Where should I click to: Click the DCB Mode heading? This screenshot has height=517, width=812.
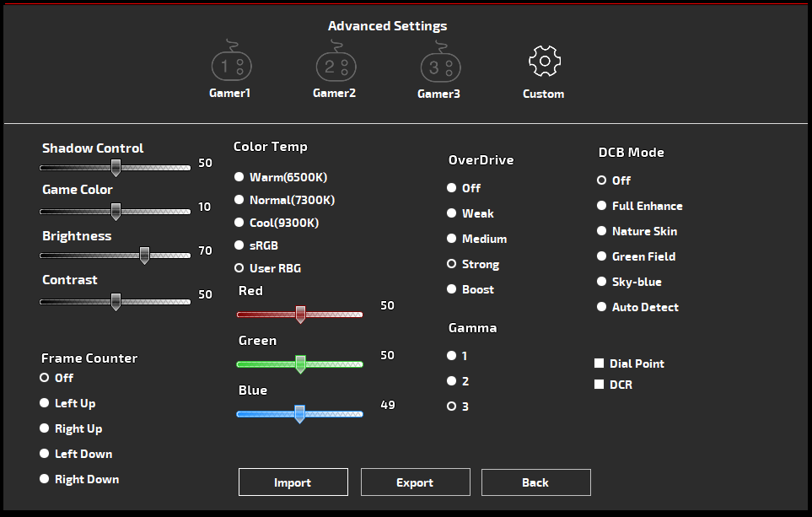coord(632,153)
